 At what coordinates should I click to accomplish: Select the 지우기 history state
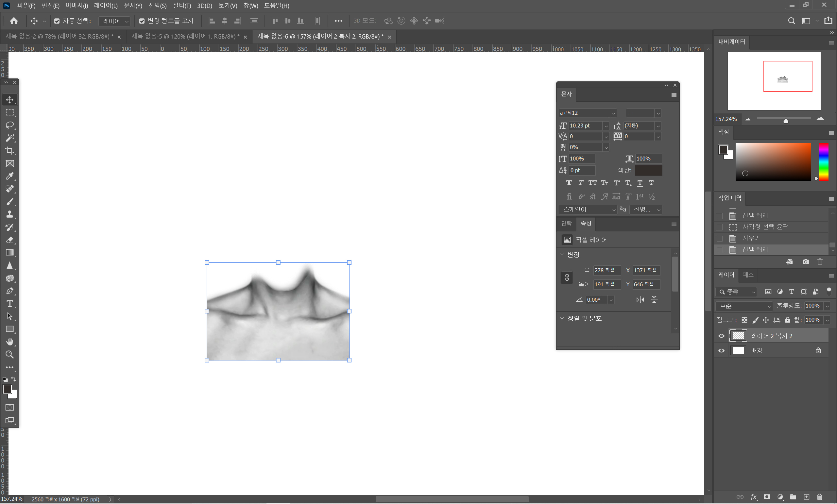(x=751, y=238)
